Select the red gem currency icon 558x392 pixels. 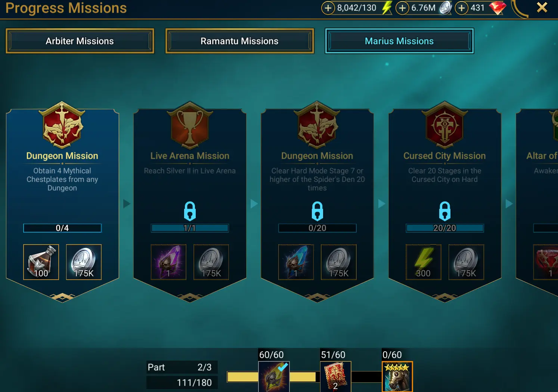pyautogui.click(x=497, y=8)
